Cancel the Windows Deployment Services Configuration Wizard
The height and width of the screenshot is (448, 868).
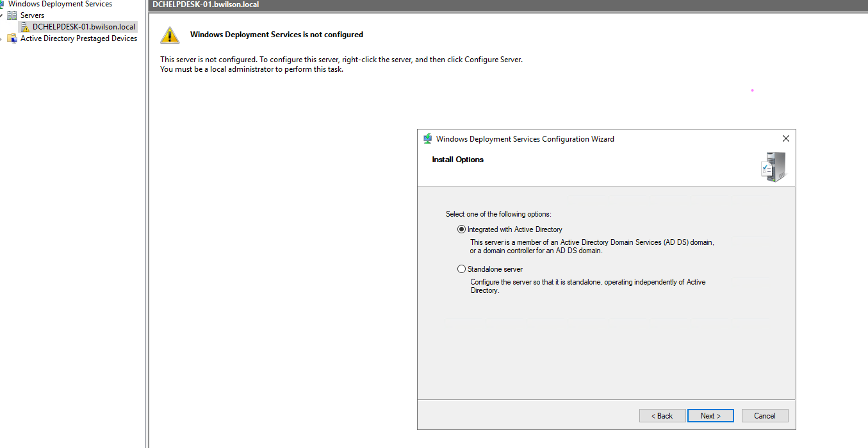tap(765, 415)
